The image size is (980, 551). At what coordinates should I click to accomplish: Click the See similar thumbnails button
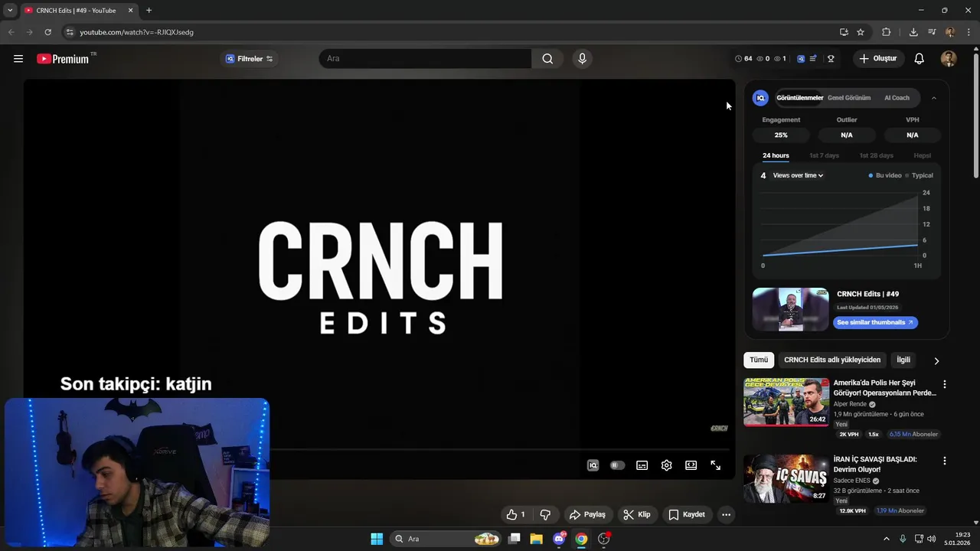[875, 322]
